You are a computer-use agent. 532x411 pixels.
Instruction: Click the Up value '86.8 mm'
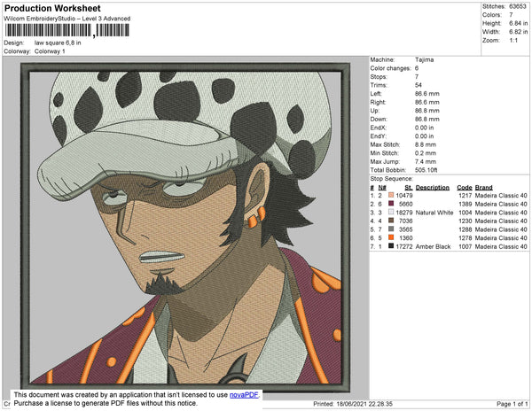[426, 111]
